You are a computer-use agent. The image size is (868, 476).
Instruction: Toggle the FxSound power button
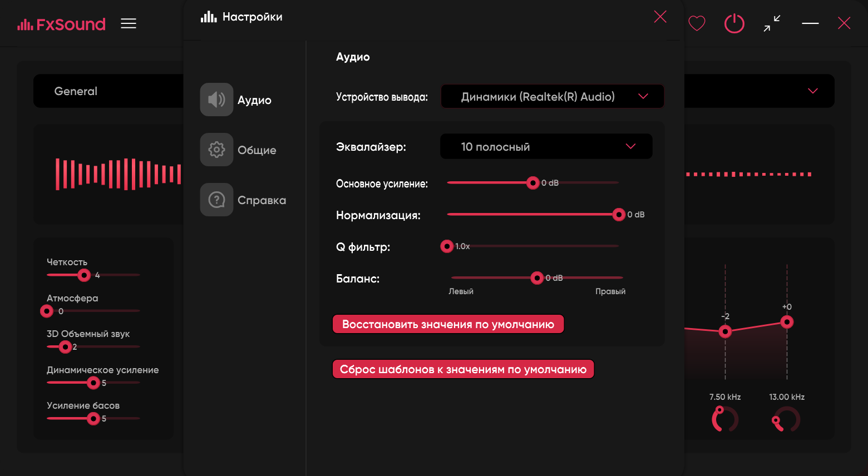[x=734, y=23]
